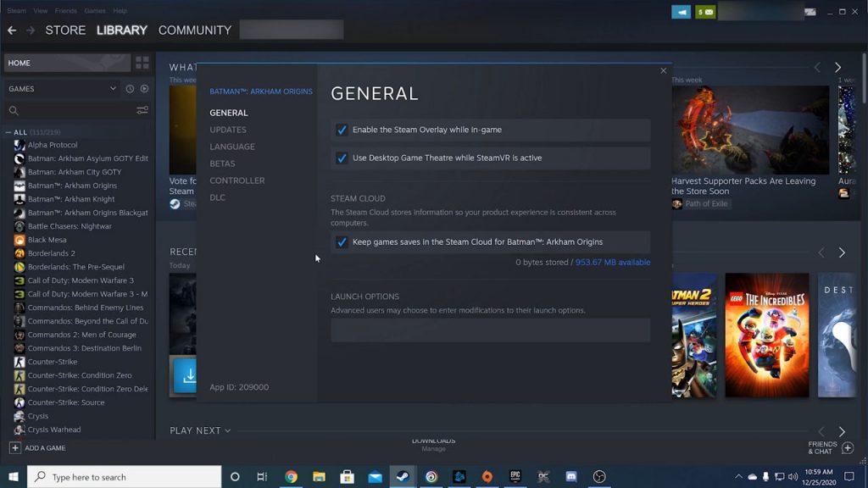The width and height of the screenshot is (868, 488).
Task: Move Recent Games shelf left
Action: pos(821,252)
